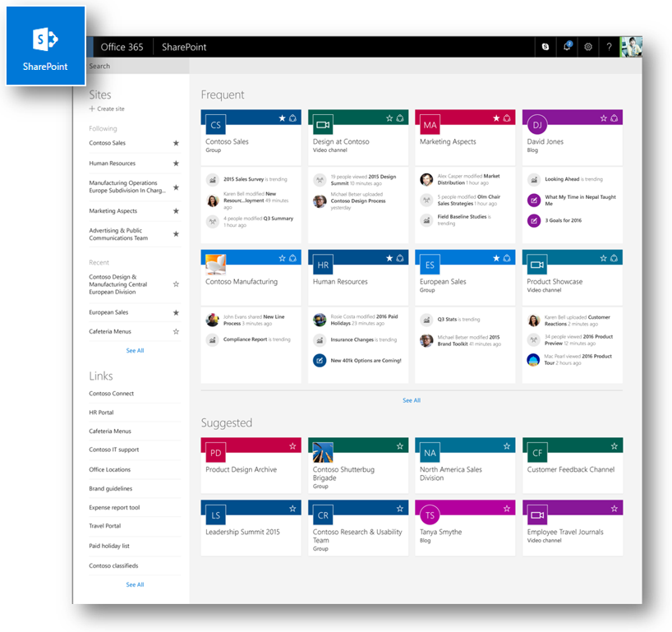Follow European Sales using the sidebar star

[x=176, y=312]
